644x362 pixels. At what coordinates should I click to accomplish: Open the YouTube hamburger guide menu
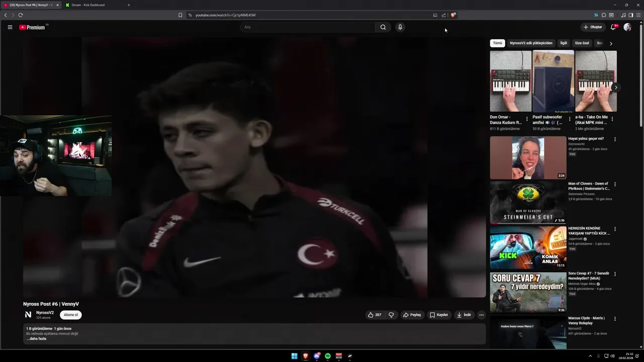tap(10, 27)
